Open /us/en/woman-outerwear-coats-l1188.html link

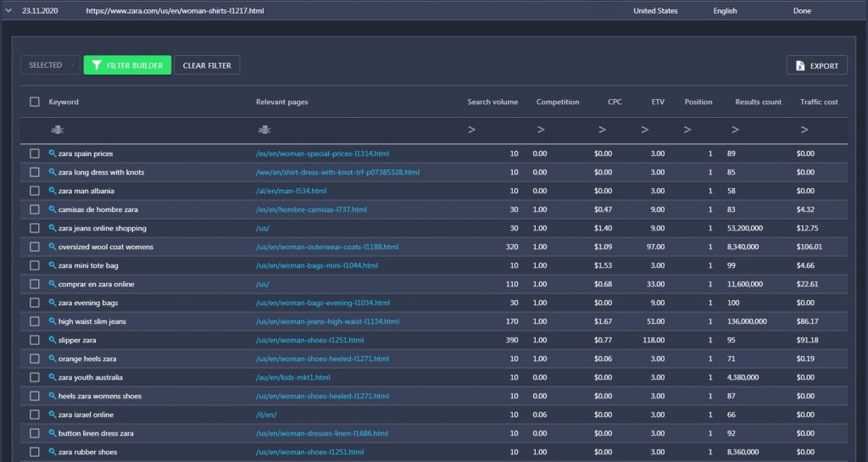pos(326,247)
